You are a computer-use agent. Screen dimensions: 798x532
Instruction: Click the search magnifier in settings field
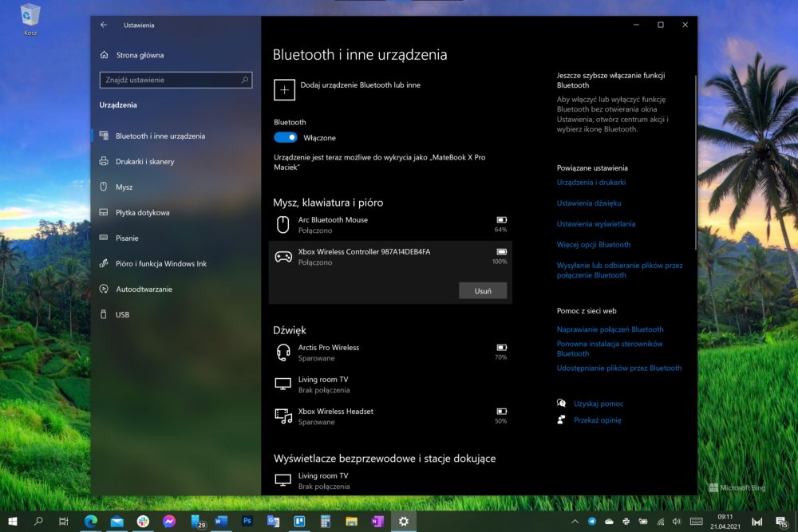[x=245, y=80]
